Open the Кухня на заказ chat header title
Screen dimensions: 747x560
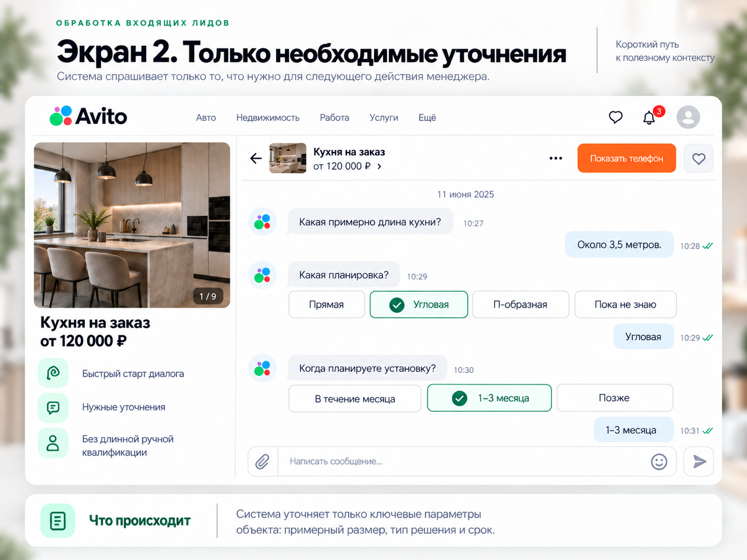[x=349, y=152]
